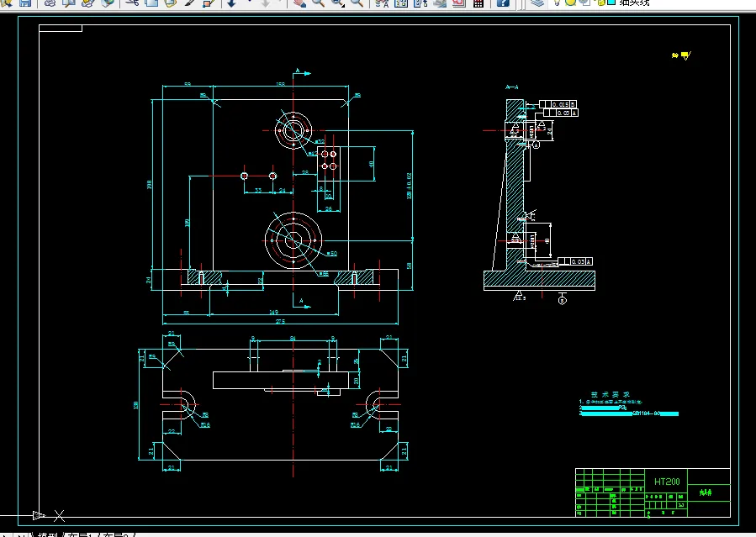Click the first tab scroll arrow at bottom-left
The width and height of the screenshot is (756, 537).
coord(6,535)
